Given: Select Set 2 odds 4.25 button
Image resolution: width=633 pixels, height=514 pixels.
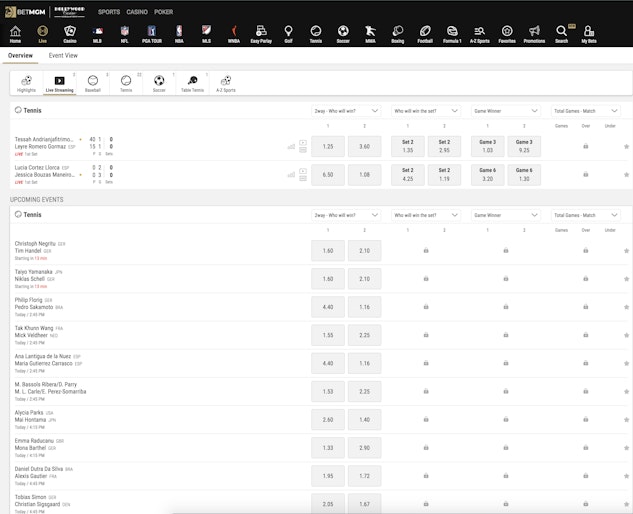Looking at the screenshot, I should (x=407, y=174).
